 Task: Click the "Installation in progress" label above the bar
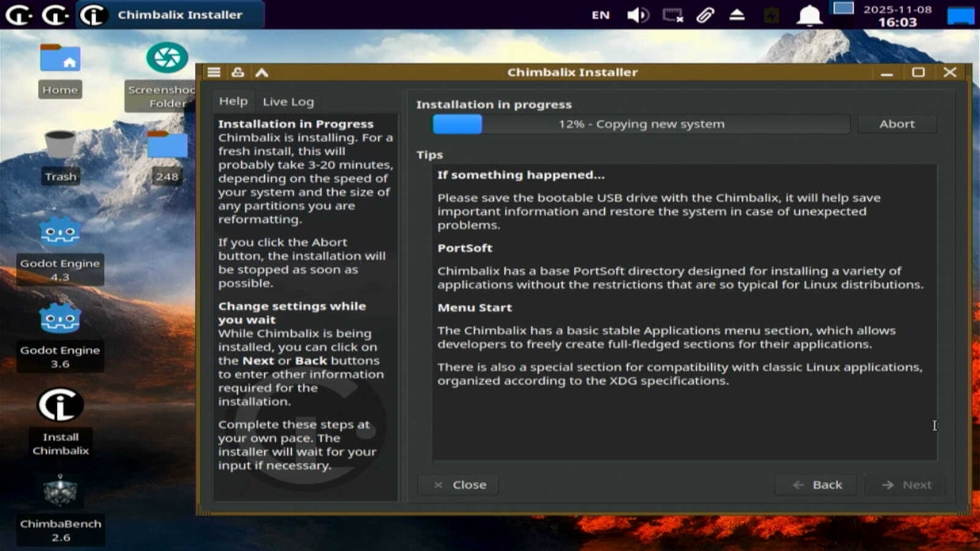[494, 105]
